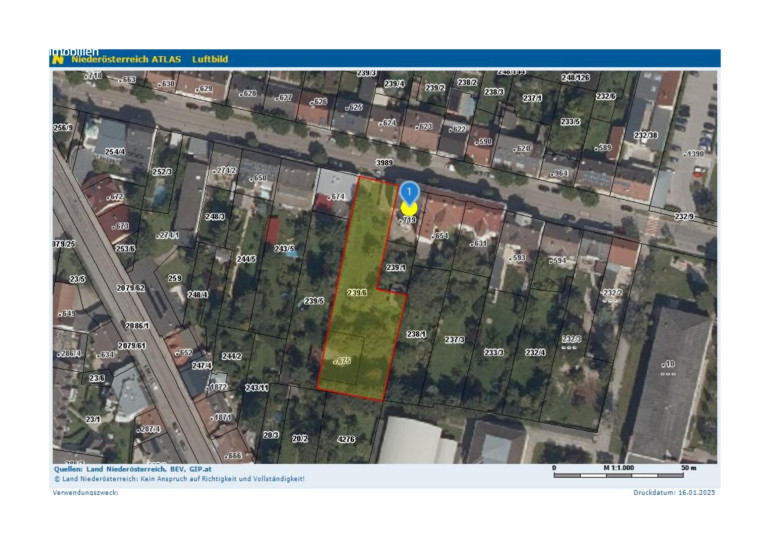
Task: Select street parcel labeled 3989
Action: tap(383, 162)
